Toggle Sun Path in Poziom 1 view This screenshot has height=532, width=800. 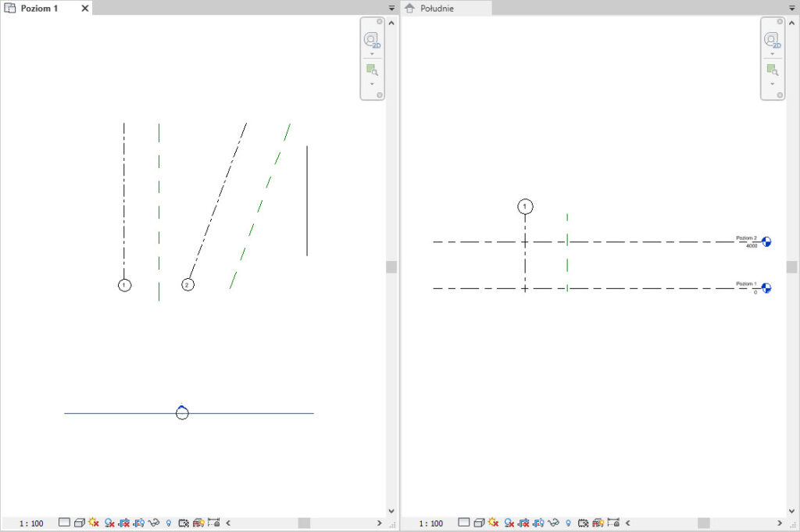pos(95,523)
